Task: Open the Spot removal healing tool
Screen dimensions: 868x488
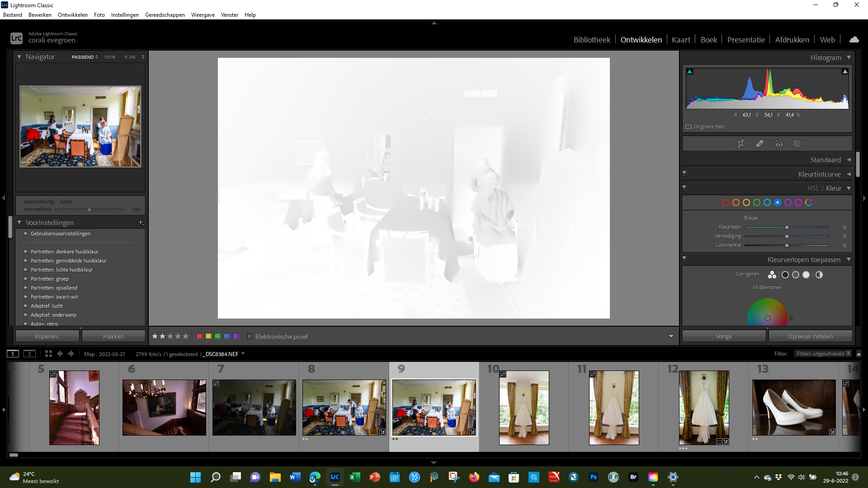Action: [x=759, y=143]
